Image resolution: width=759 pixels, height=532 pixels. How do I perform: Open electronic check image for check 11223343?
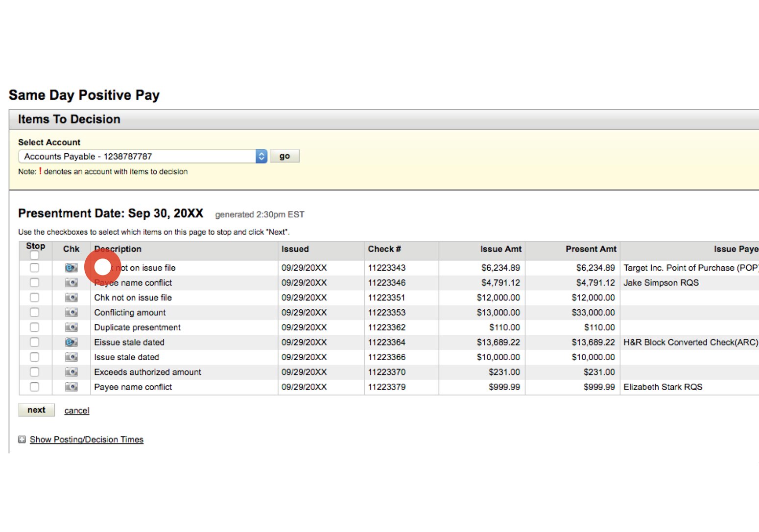[x=71, y=268]
